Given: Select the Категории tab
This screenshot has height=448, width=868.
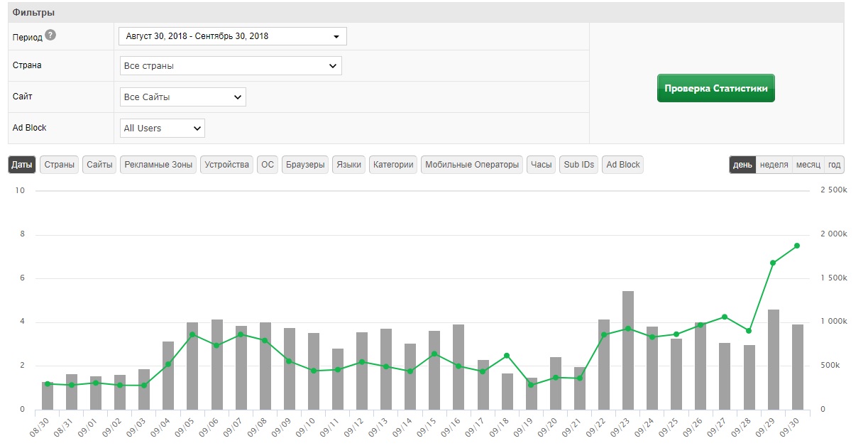Looking at the screenshot, I should pyautogui.click(x=393, y=165).
